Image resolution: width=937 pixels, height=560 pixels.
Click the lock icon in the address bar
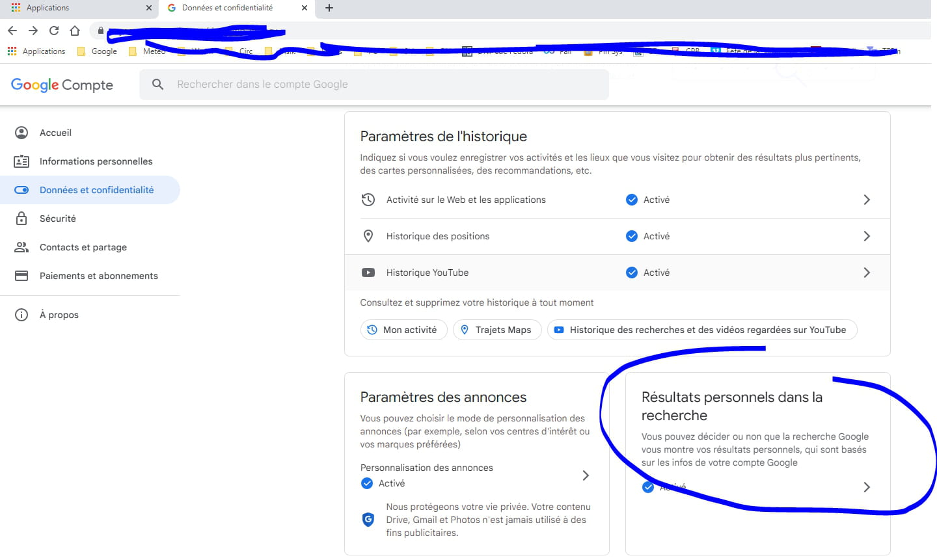coord(100,31)
